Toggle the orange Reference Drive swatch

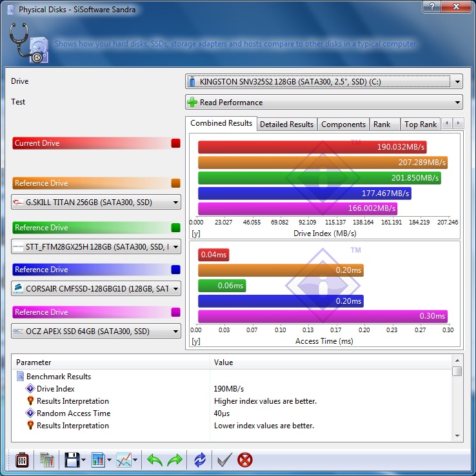[176, 183]
